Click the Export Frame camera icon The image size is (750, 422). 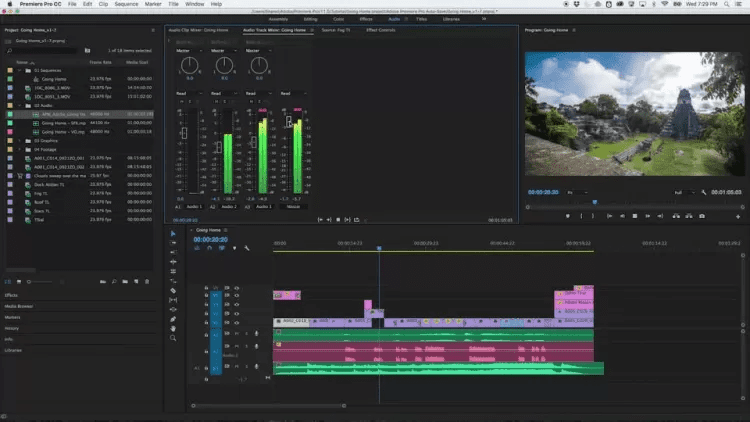click(x=702, y=216)
